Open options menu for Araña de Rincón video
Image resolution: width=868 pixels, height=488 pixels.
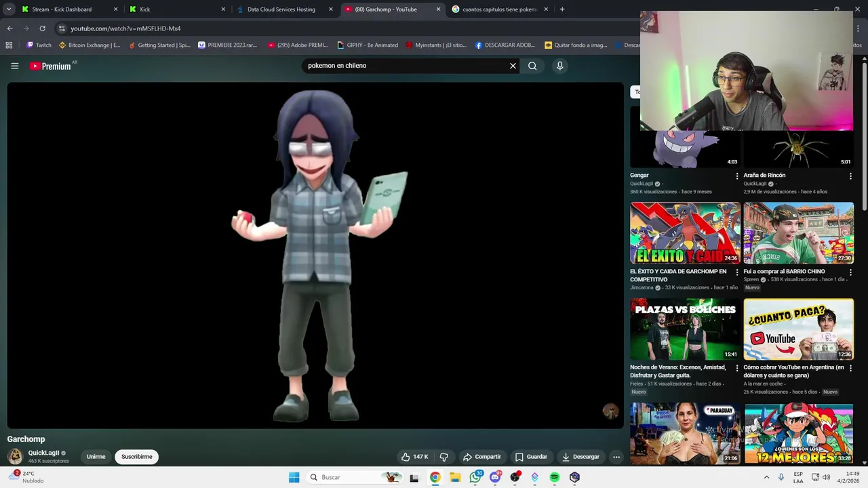(850, 176)
